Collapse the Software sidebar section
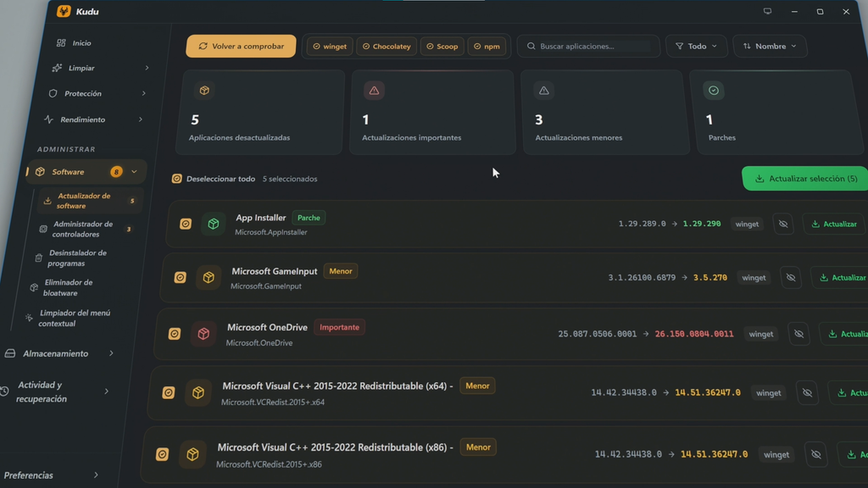 pyautogui.click(x=134, y=172)
